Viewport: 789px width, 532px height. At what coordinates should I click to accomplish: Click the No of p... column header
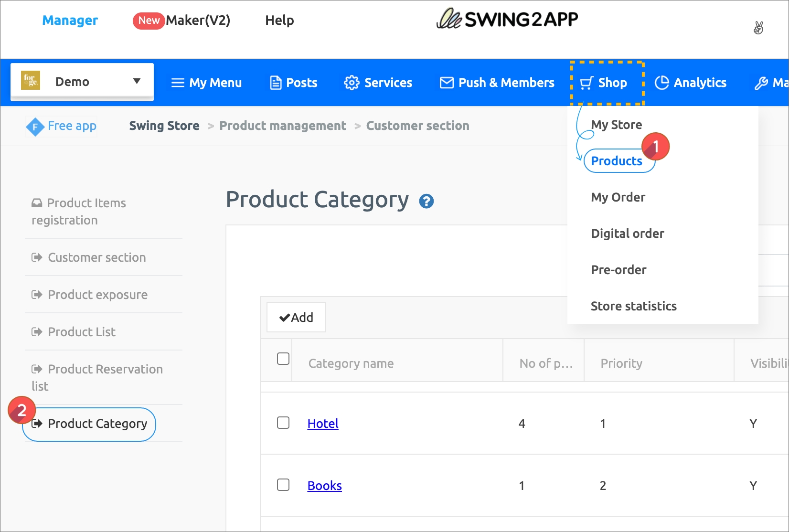[x=546, y=363]
